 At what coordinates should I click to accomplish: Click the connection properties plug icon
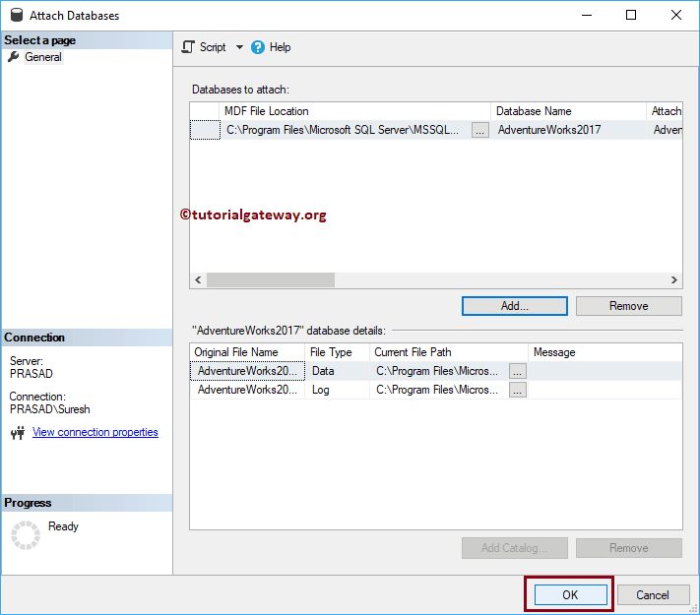pos(18,432)
